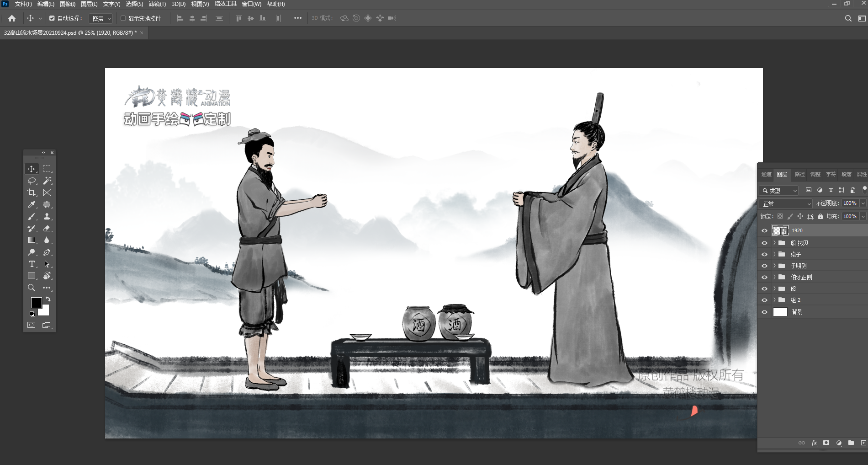Expand the 伯牙正侧 group
This screenshot has width=868, height=465.
(774, 277)
